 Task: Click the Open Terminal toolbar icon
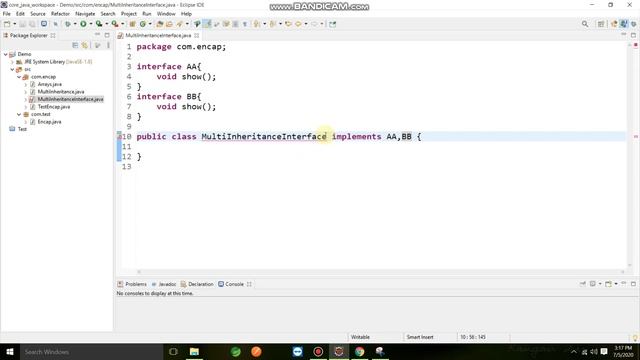click(44, 24)
